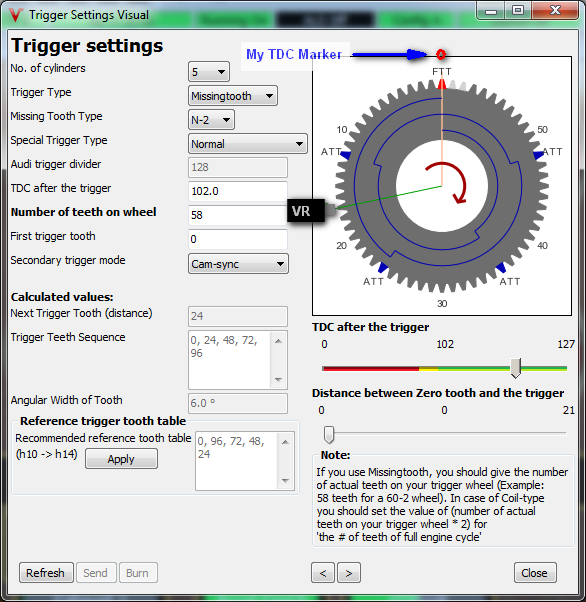Go to next page with right arrow
This screenshot has height=602, width=586.
[349, 573]
